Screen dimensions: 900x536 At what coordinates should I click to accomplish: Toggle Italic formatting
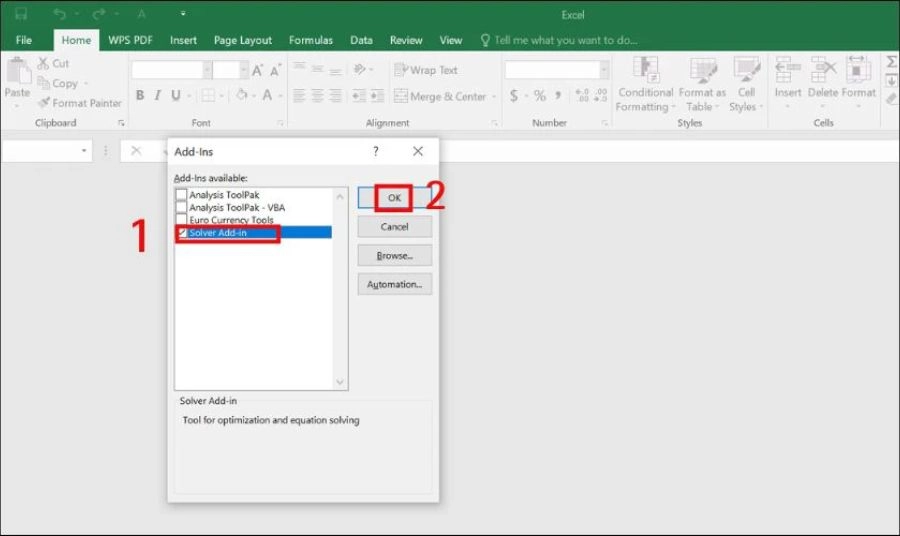coord(157,95)
